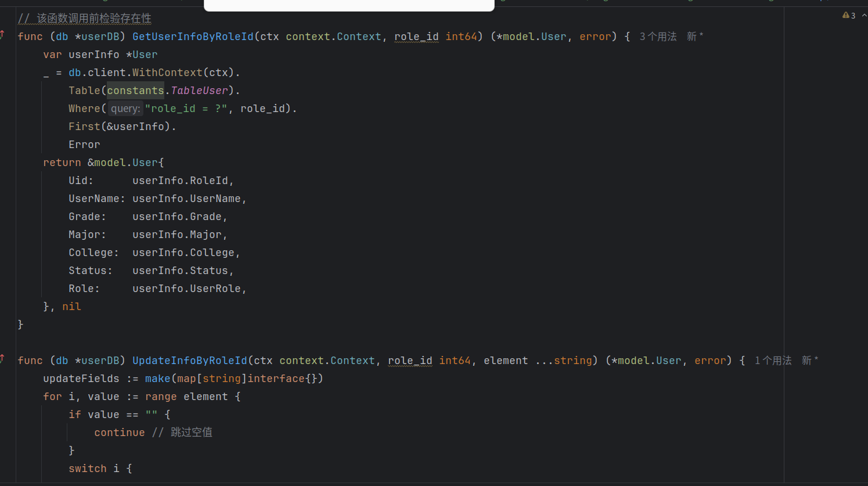Viewport: 868px width, 486px height.
Task: Click the comment 跳过空值
Action: [x=182, y=433]
